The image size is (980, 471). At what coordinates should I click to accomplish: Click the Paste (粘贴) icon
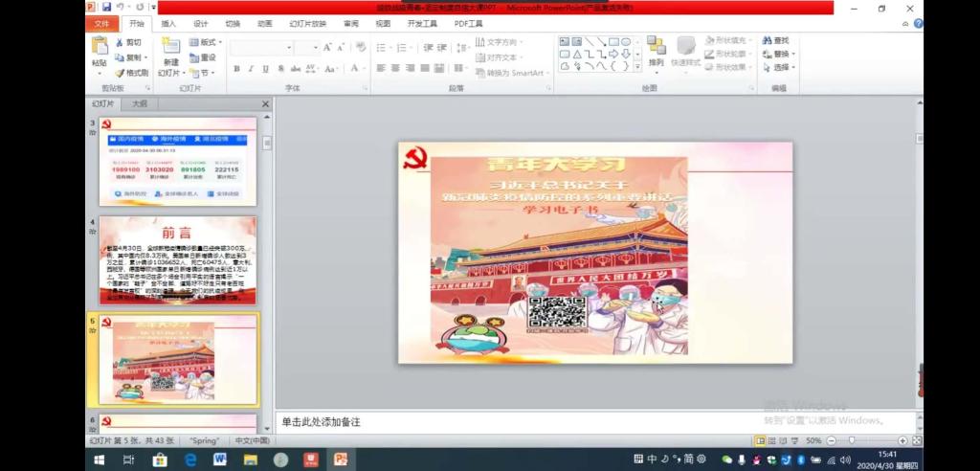(x=99, y=46)
